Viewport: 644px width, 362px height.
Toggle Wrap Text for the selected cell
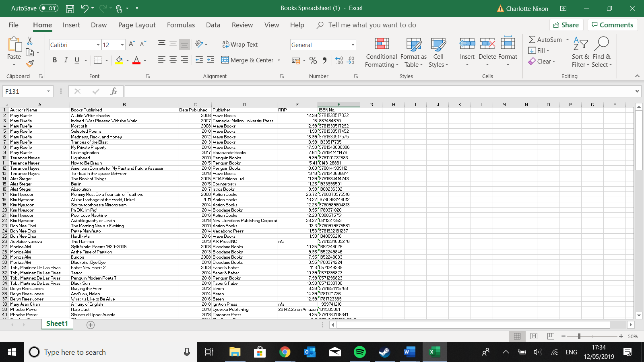pyautogui.click(x=240, y=45)
